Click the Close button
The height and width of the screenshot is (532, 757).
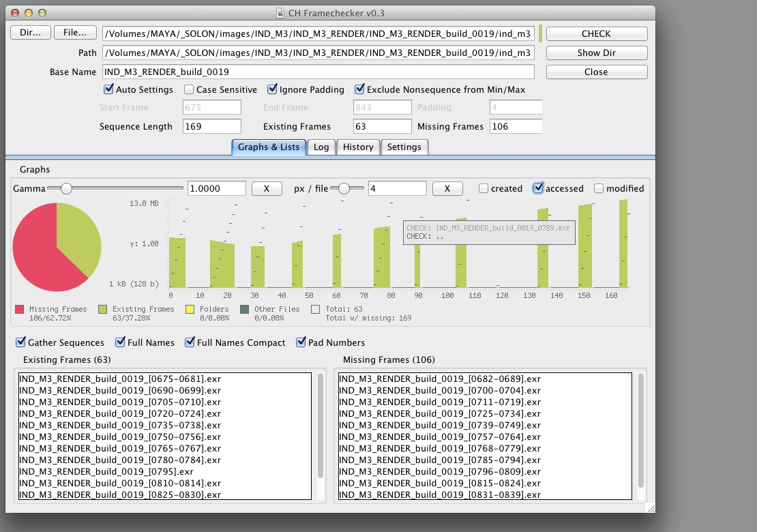(x=597, y=72)
